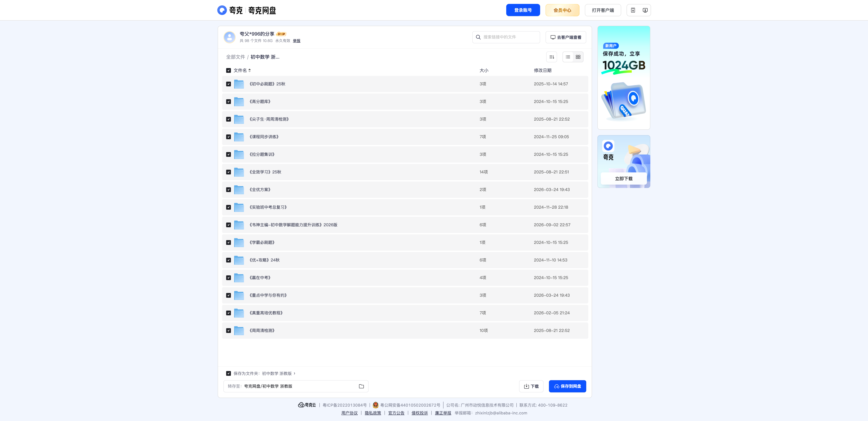
Task: Click 初中数学 浙... breadcrumb
Action: tap(265, 57)
